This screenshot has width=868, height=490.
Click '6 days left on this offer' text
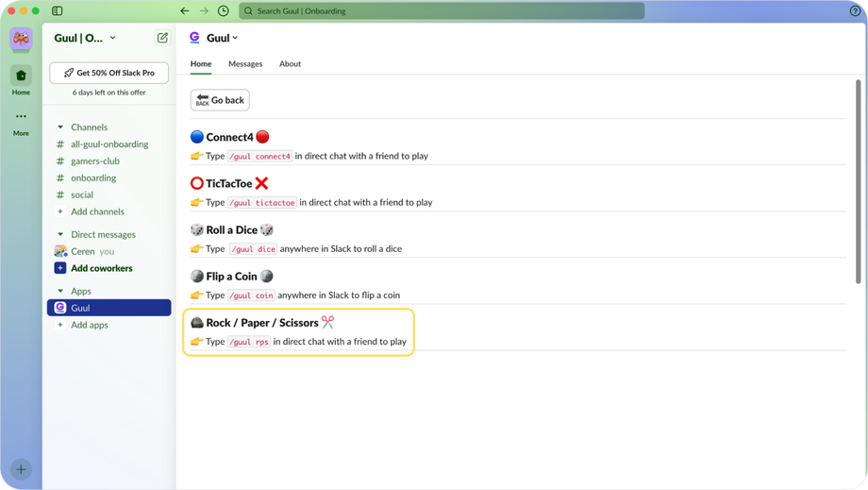tap(109, 93)
